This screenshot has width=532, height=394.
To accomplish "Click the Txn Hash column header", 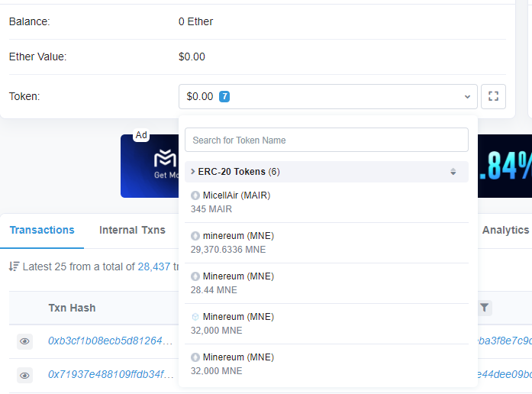I will (72, 308).
